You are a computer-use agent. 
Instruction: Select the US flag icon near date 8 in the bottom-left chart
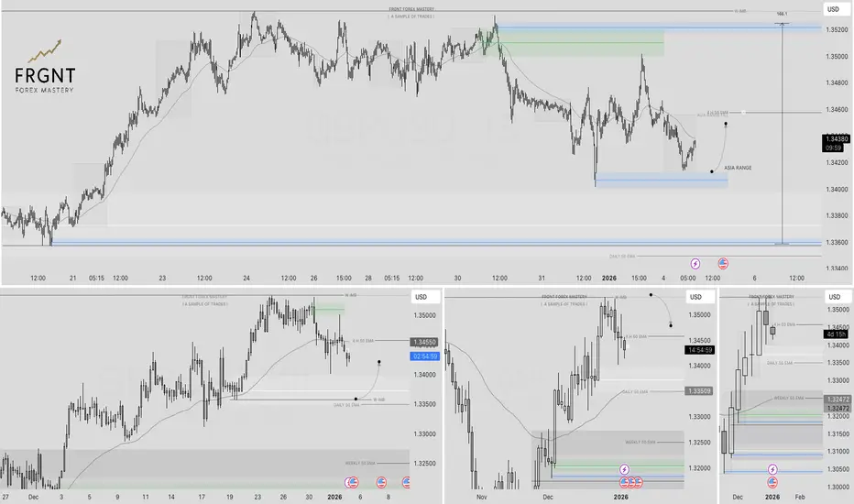tap(381, 482)
